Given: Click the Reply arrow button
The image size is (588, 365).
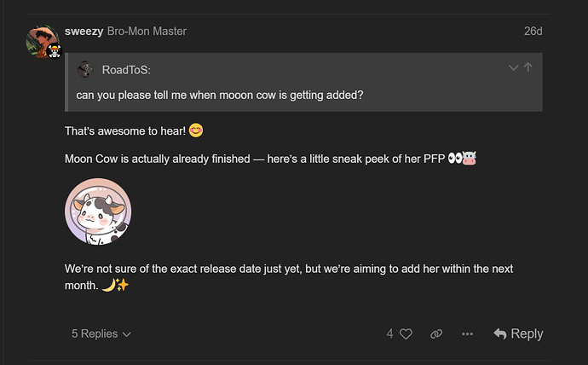Looking at the screenshot, I should 518,333.
